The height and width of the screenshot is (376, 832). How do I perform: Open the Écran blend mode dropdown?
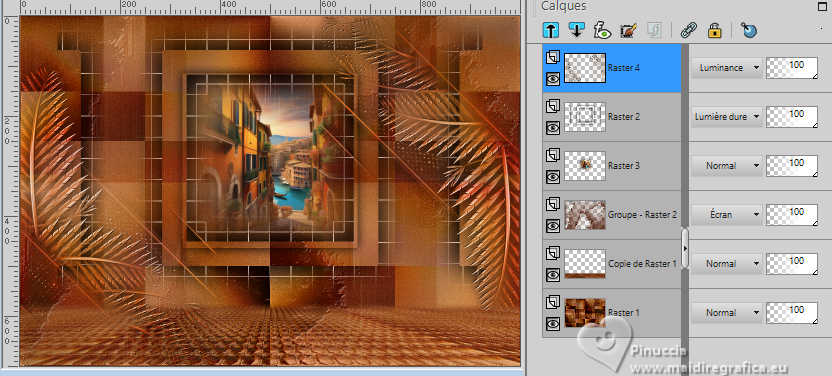click(x=727, y=215)
